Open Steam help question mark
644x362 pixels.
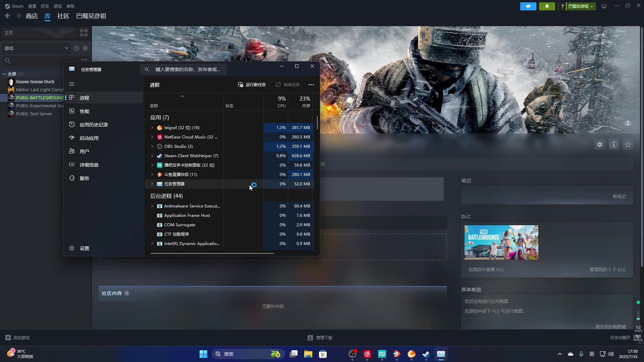click(x=562, y=6)
